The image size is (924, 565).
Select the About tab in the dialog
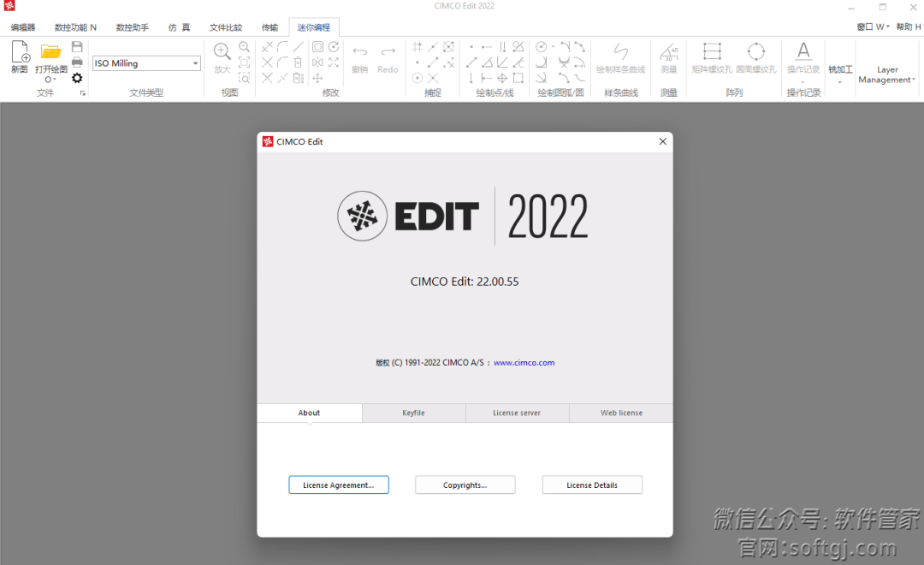(310, 413)
